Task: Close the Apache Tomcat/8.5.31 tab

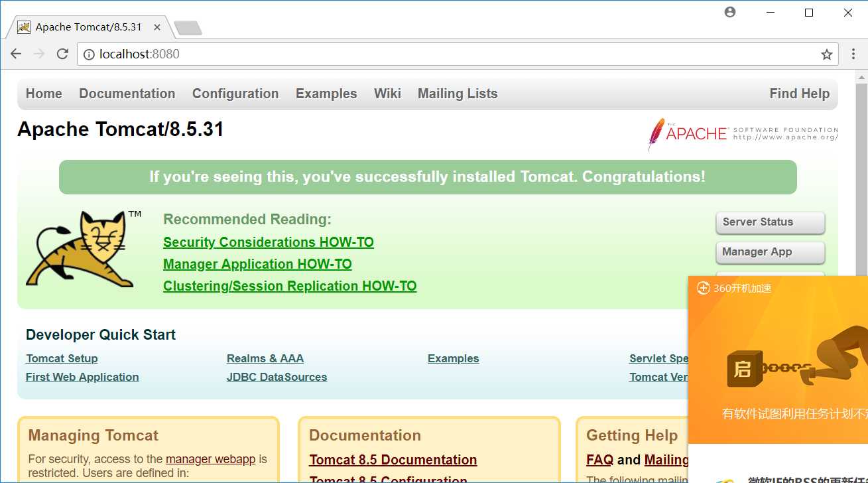Action: point(157,27)
